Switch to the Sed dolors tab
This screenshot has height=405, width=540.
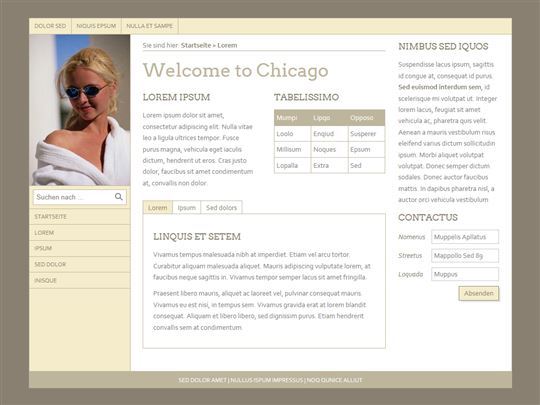pyautogui.click(x=221, y=208)
